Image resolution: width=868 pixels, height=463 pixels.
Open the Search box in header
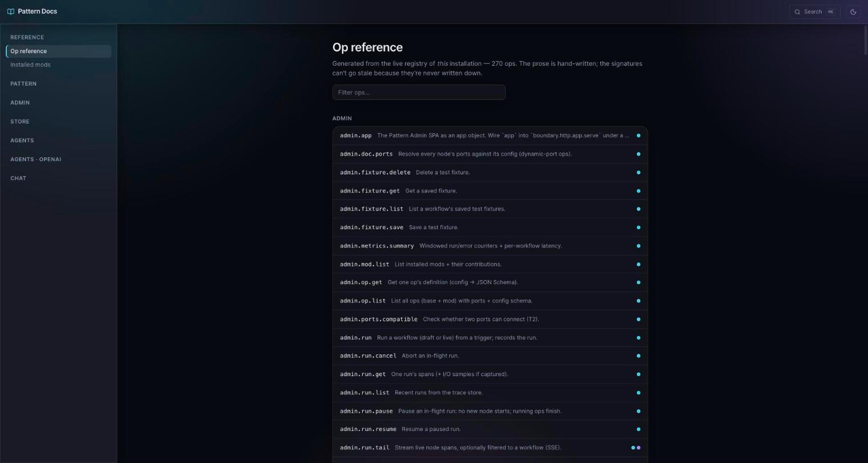[815, 11]
